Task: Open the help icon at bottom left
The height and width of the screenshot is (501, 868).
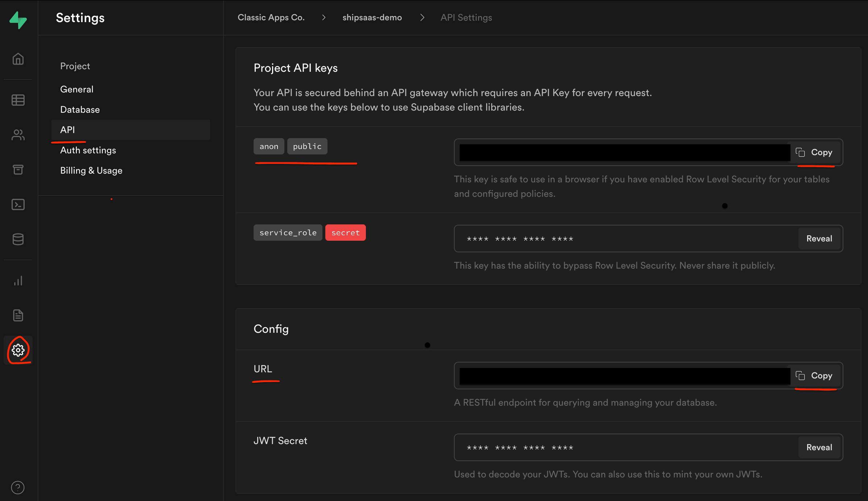Action: point(18,487)
